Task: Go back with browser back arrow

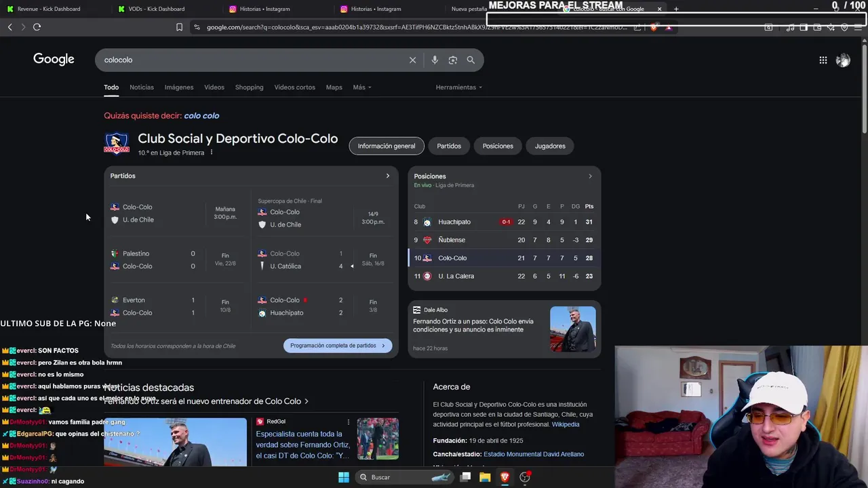Action: point(10,27)
